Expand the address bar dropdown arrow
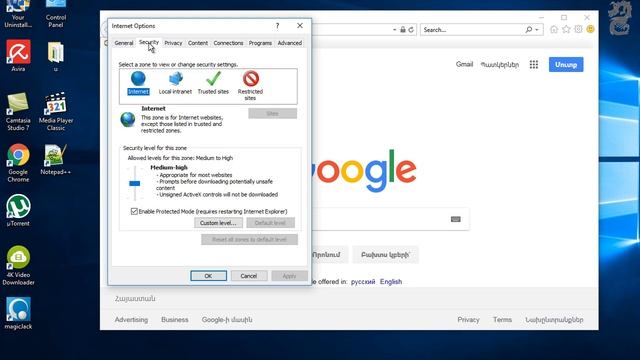The image size is (640, 360). [x=394, y=30]
